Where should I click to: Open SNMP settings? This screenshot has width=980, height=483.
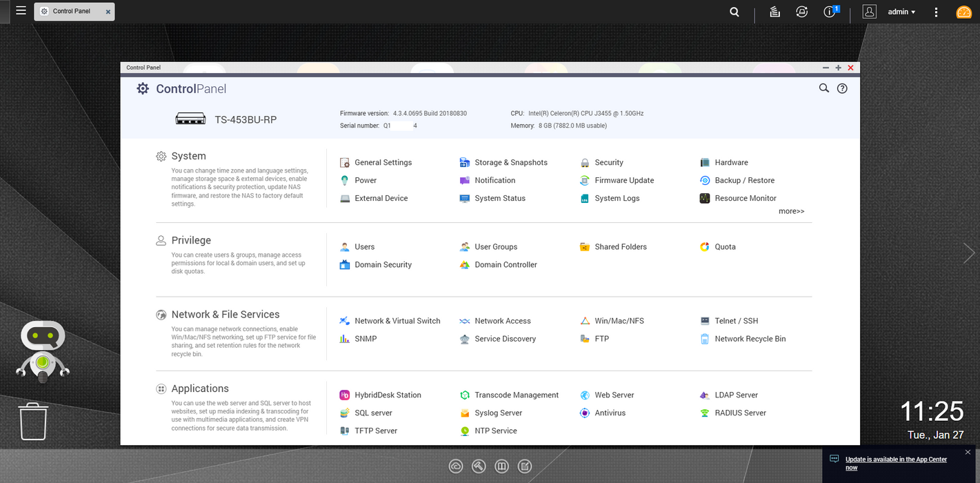pyautogui.click(x=358, y=339)
